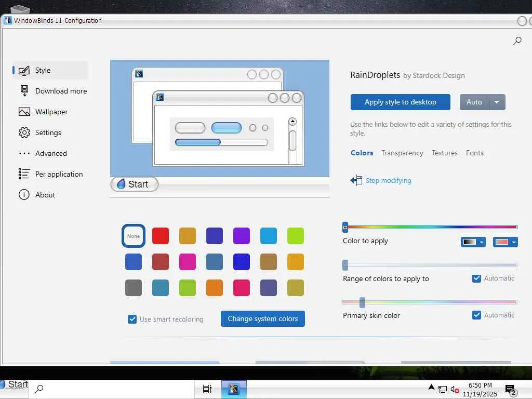Image resolution: width=532 pixels, height=399 pixels.
Task: Show hidden tray icons arrow
Action: (x=431, y=387)
